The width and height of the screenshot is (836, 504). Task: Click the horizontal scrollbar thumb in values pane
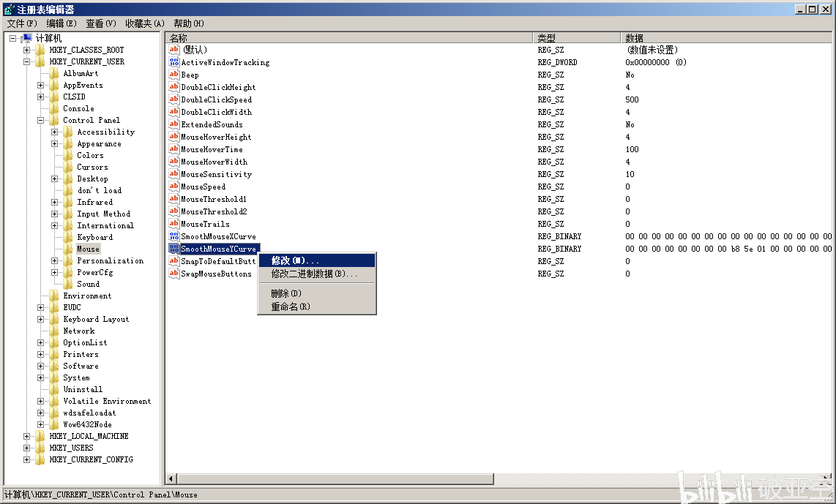click(x=335, y=479)
